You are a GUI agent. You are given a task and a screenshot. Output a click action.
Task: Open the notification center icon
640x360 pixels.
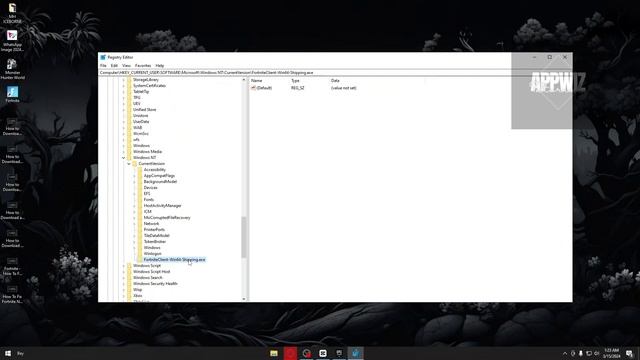coord(629,353)
